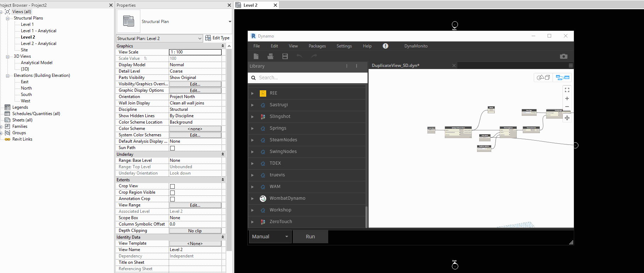Click the RIE package icon in library
Screen dimensions: 644x273
(263, 93)
